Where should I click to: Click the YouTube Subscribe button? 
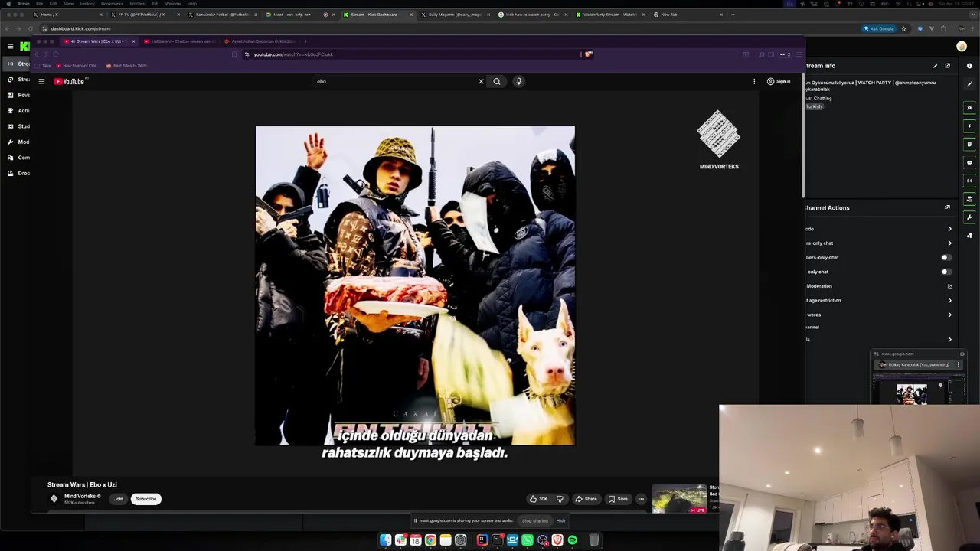145,499
